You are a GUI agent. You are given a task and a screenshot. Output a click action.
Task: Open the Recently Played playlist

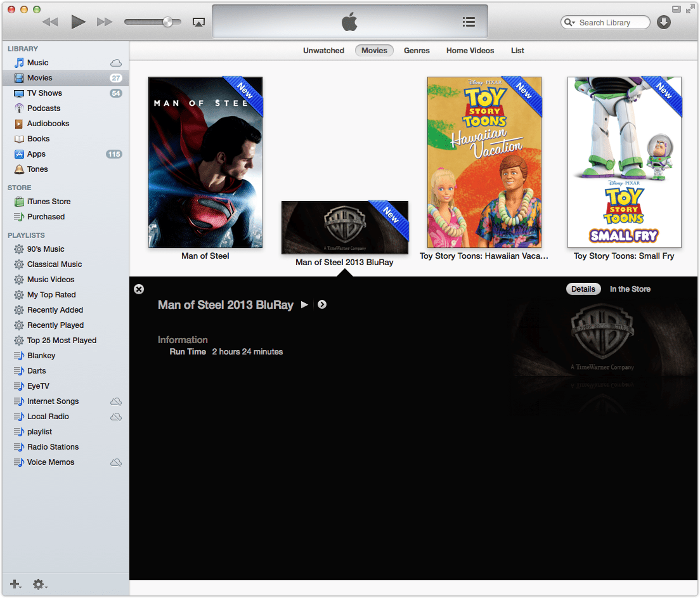tap(65, 325)
